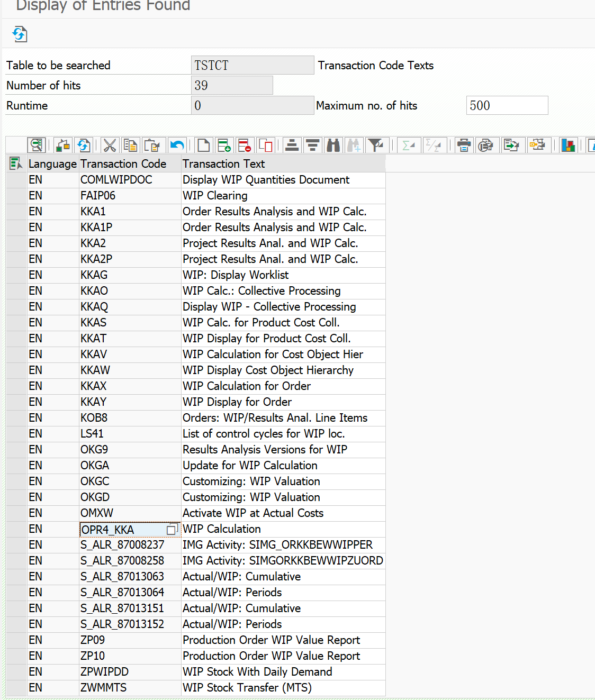595x700 pixels.
Task: Select the FAIP06 transaction code cell
Action: point(130,196)
